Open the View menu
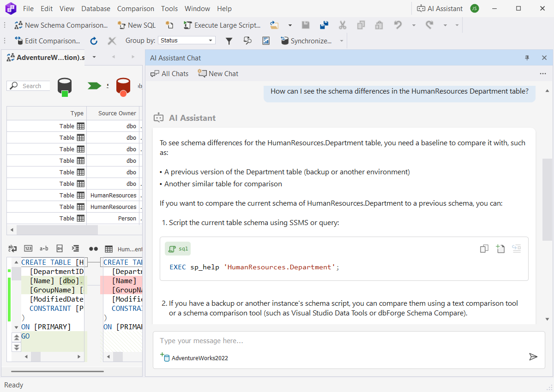The width and height of the screenshot is (554, 392). click(x=67, y=8)
